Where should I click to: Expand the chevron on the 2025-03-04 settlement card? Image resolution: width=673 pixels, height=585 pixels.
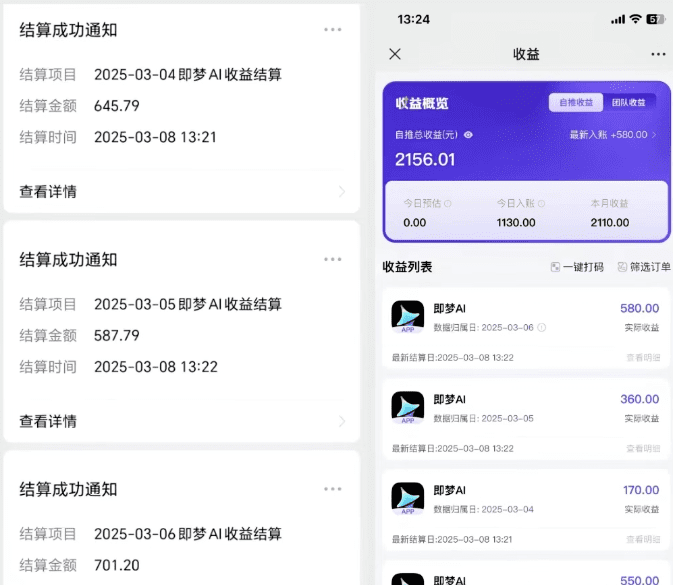coord(342,191)
